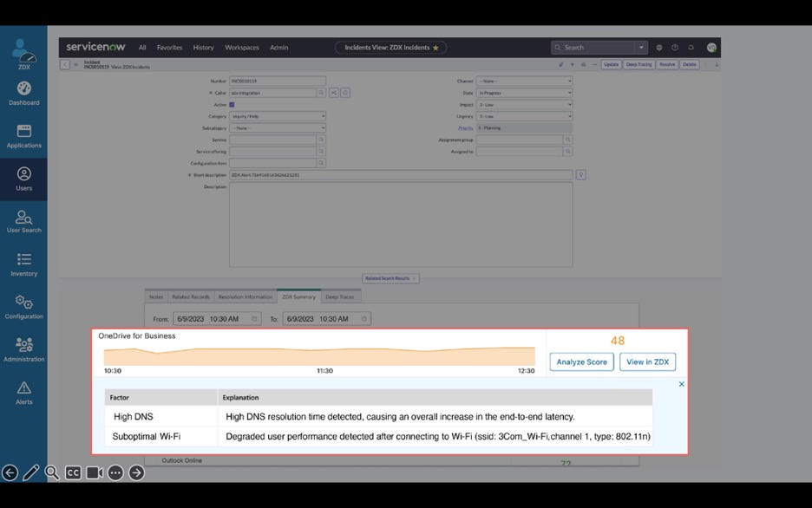Image resolution: width=812 pixels, height=508 pixels.
Task: View Alerts from the sidebar
Action: (x=23, y=392)
